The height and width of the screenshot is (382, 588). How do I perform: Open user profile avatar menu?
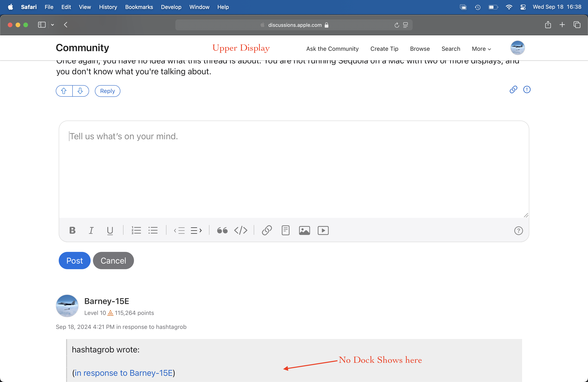pos(517,48)
